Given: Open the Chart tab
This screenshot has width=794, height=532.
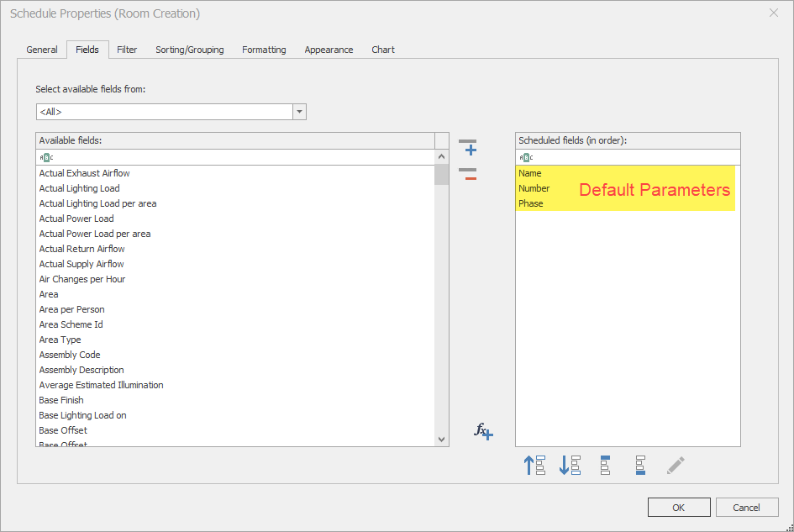Looking at the screenshot, I should click(x=383, y=50).
